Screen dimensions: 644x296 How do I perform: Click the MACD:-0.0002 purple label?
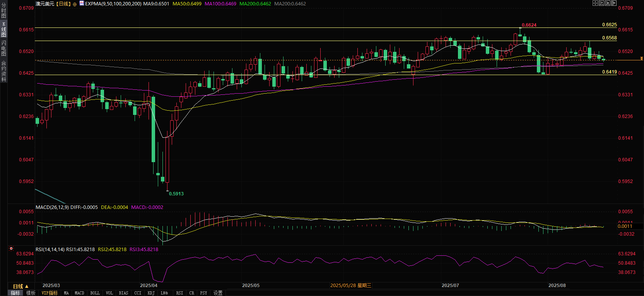(147, 207)
